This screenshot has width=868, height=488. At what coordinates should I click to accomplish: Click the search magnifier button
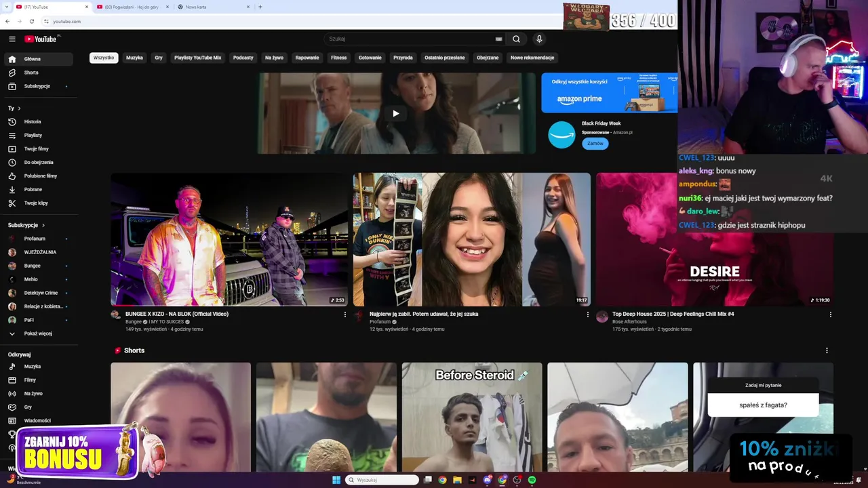[x=516, y=39]
